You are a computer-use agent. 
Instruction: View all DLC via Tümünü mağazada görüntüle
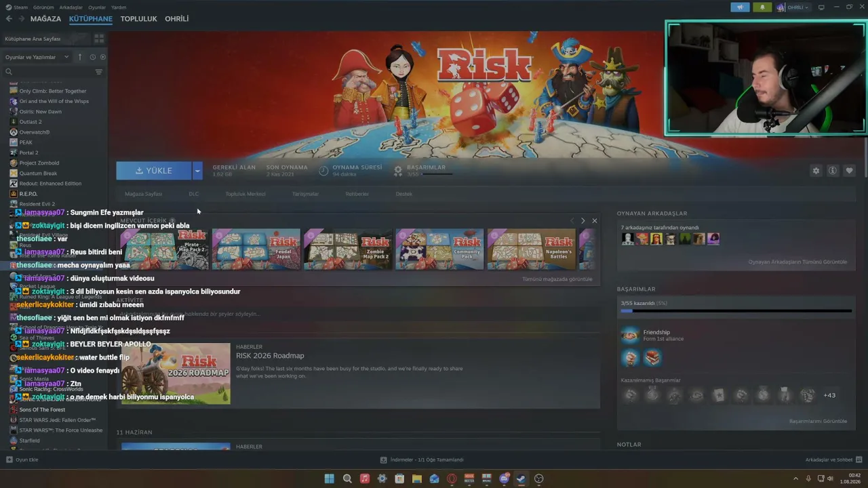(x=557, y=279)
